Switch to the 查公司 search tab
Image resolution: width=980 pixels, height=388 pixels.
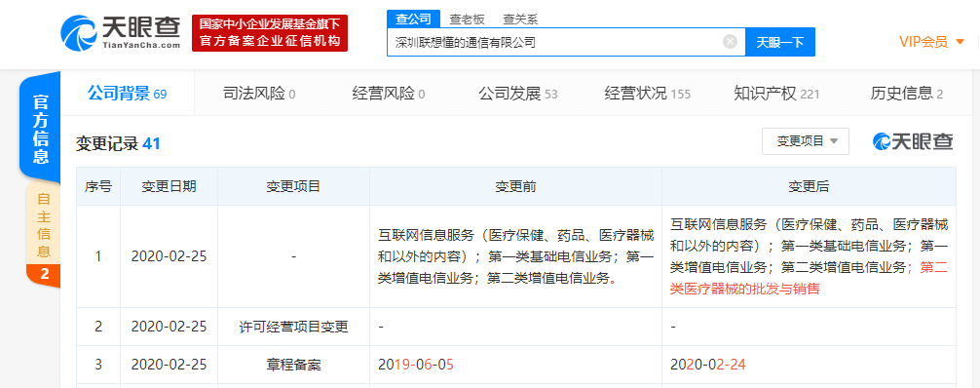(413, 19)
